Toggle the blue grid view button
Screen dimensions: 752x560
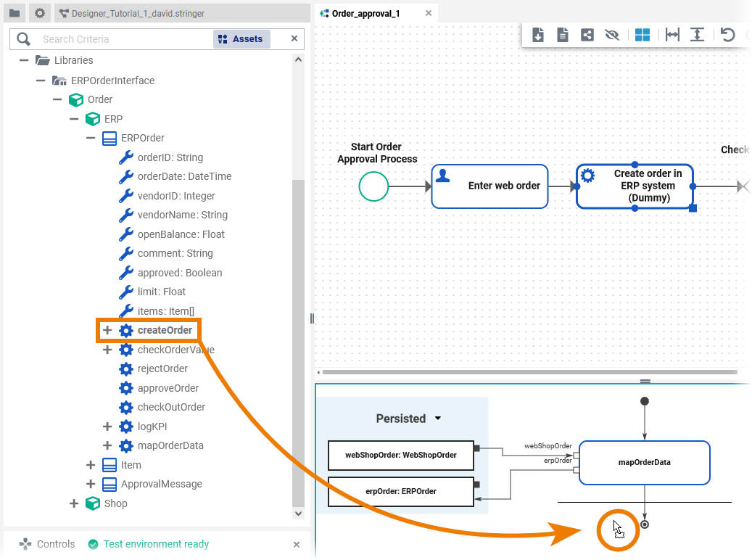[x=642, y=35]
